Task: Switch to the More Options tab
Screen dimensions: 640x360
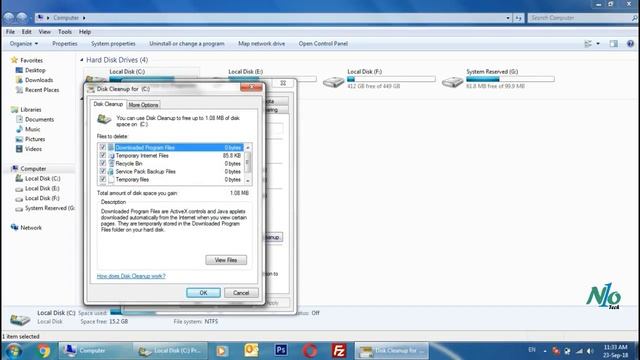Action: [x=143, y=105]
